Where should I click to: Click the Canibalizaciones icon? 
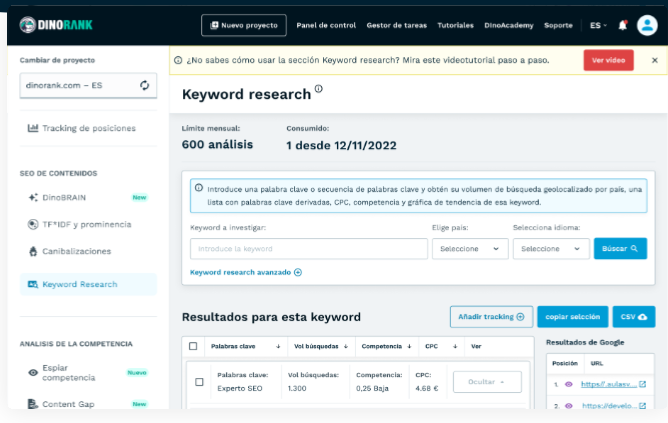(33, 251)
